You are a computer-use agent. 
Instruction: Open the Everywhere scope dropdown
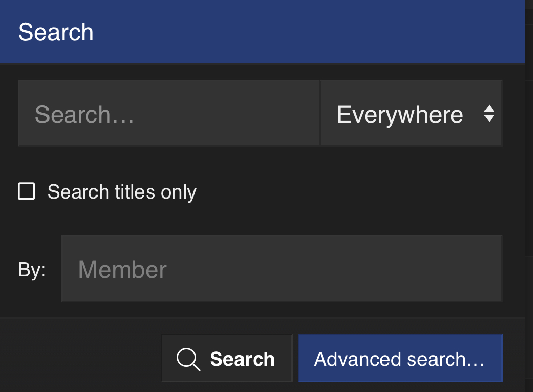coord(411,114)
